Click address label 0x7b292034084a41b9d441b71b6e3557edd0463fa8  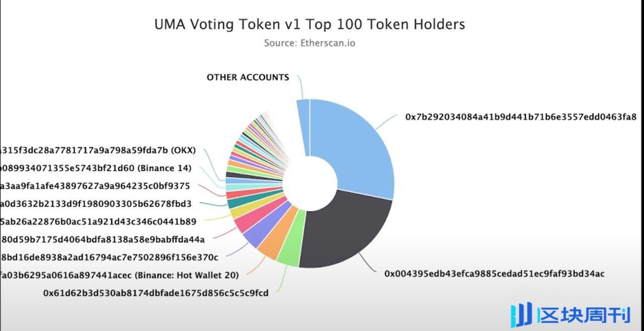coord(521,117)
